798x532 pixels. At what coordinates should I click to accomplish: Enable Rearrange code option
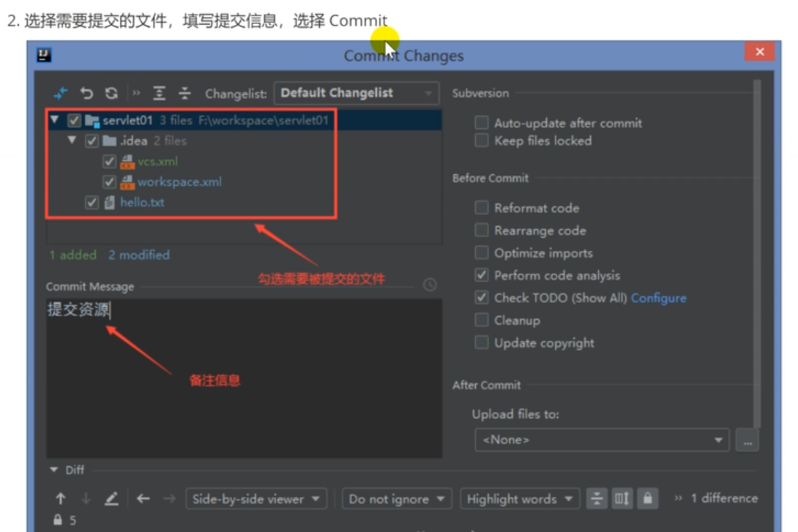pos(482,230)
